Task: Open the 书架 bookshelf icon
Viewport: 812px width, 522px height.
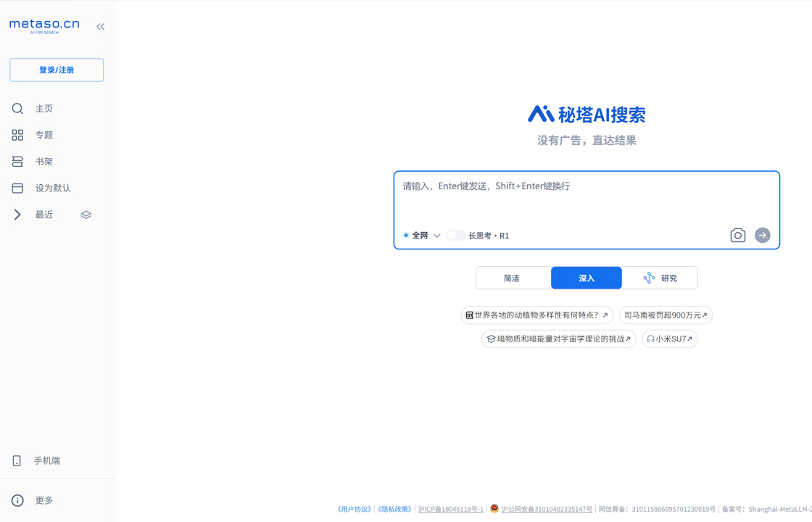Action: 17,162
